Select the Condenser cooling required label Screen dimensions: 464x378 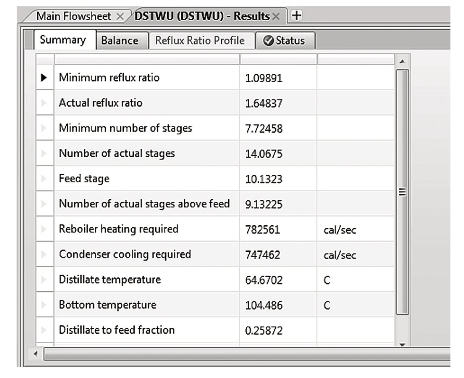(x=125, y=255)
